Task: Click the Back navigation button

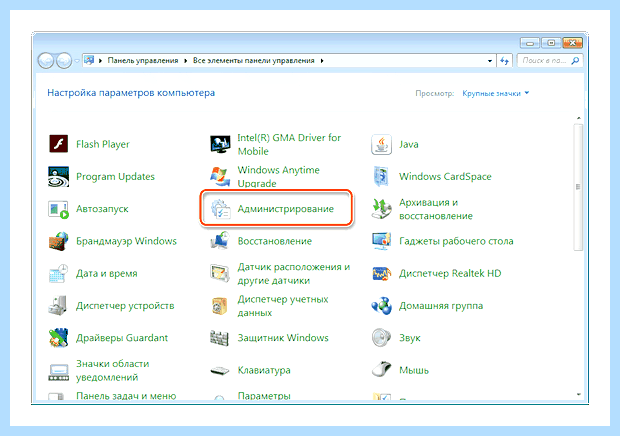Action: pos(46,61)
